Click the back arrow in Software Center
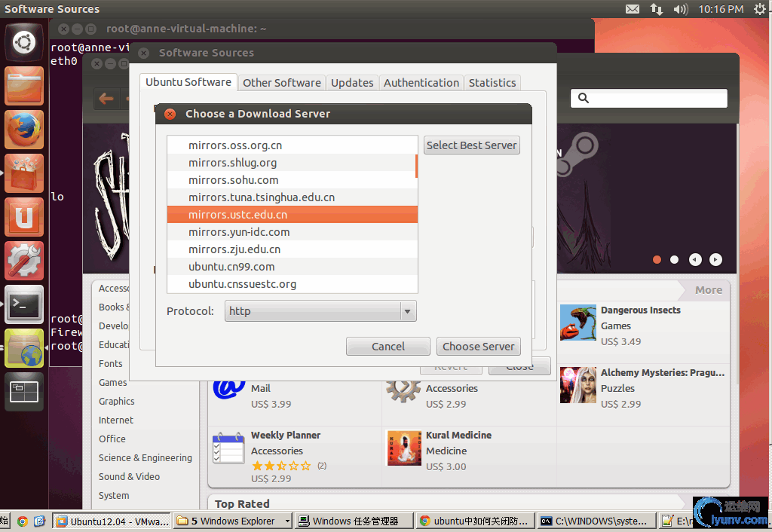772x532 pixels. [x=106, y=99]
